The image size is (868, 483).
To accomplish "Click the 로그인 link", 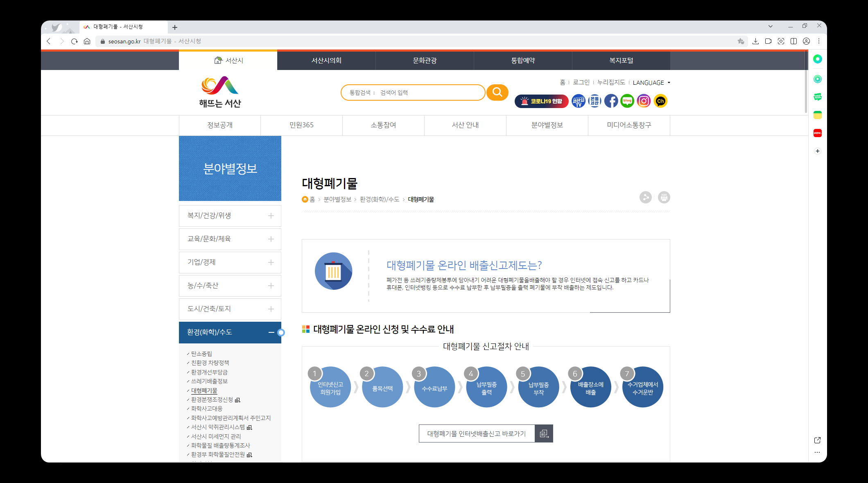I will click(581, 82).
